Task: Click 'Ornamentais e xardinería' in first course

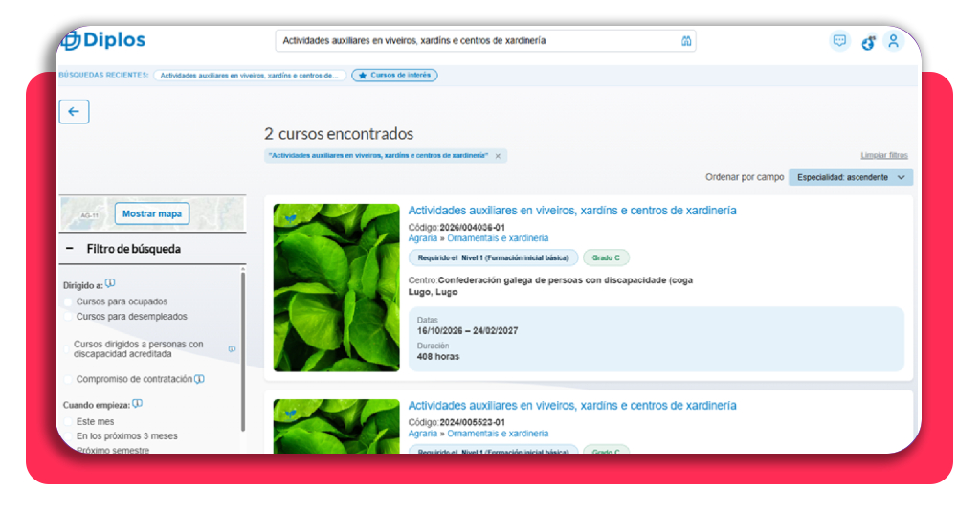Action: pyautogui.click(x=498, y=238)
